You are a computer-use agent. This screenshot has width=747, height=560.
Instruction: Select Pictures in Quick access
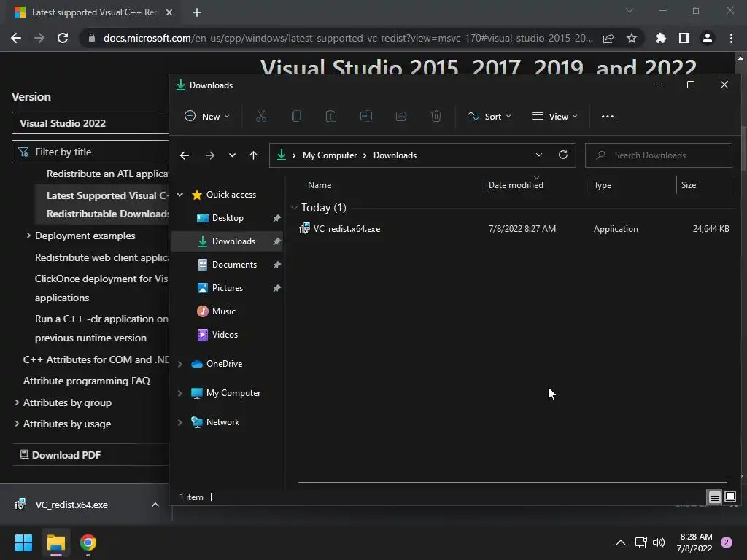tap(228, 288)
